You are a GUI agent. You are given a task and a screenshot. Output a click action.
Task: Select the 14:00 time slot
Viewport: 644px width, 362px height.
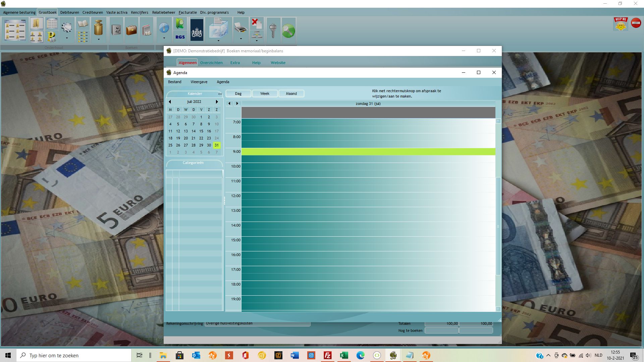368,225
